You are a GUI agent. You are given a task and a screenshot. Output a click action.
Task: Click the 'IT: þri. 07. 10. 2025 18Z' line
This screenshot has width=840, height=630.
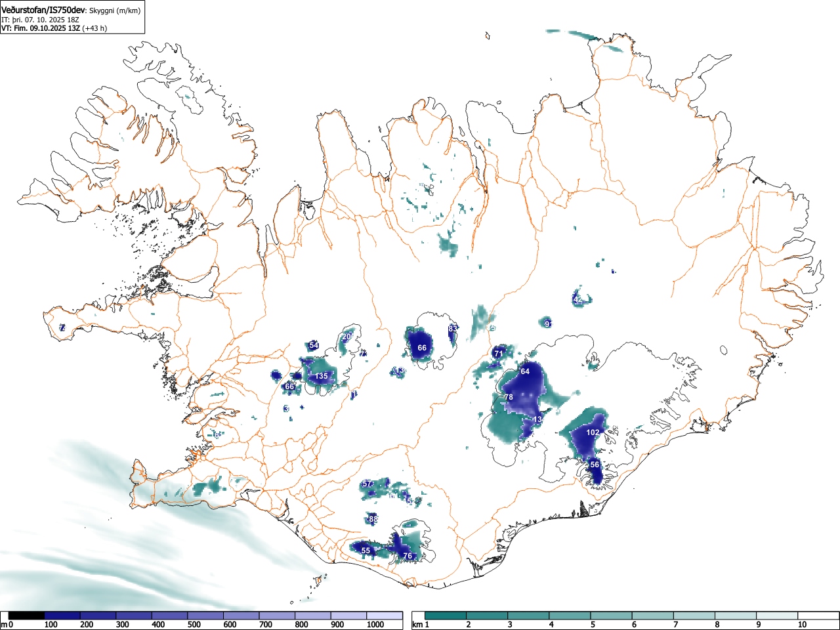pos(40,20)
